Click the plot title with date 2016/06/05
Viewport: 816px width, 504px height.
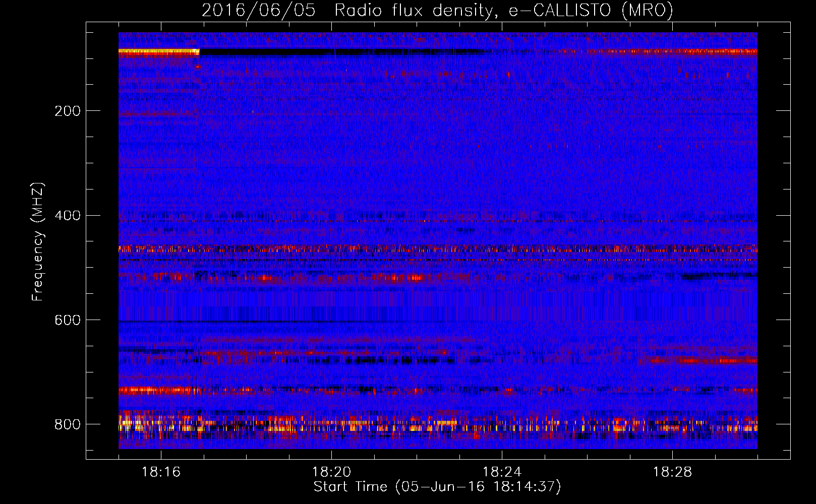point(437,10)
